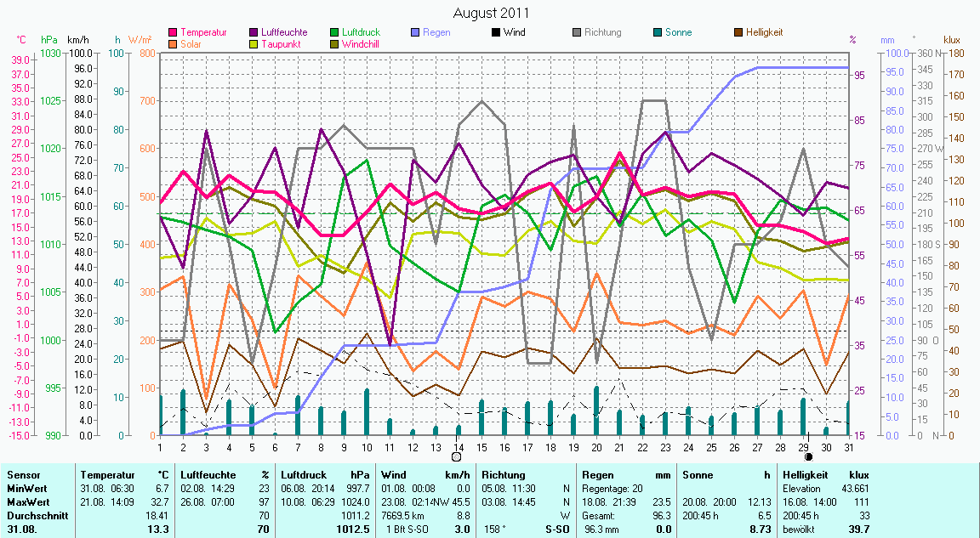
Task: Select day 1 on the x-axis
Action: (160, 446)
